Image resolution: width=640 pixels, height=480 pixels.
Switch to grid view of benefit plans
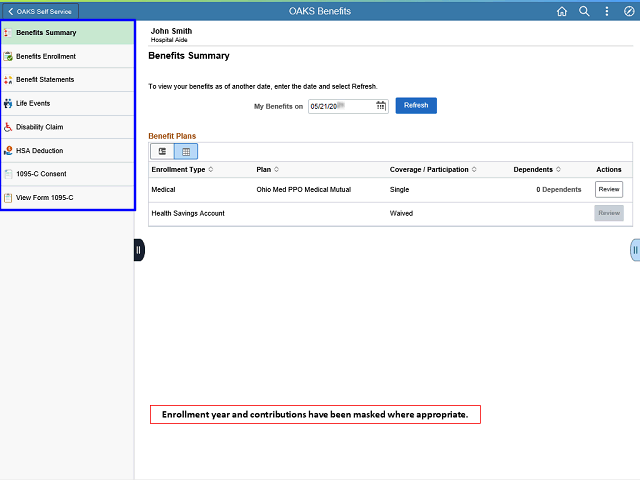tap(186, 151)
